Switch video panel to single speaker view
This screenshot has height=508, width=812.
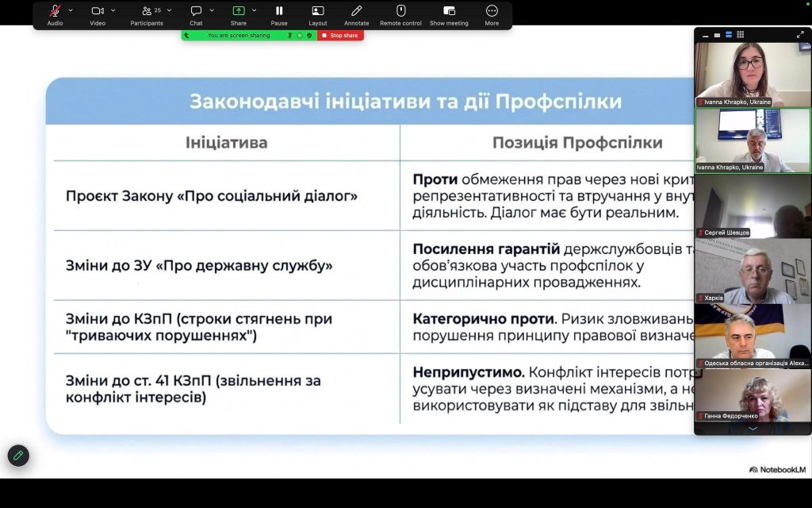tap(717, 35)
